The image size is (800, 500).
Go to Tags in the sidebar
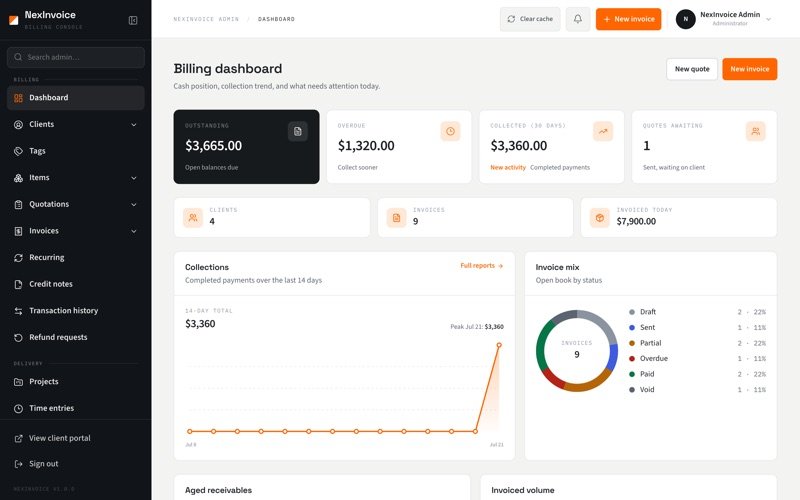tap(76, 151)
